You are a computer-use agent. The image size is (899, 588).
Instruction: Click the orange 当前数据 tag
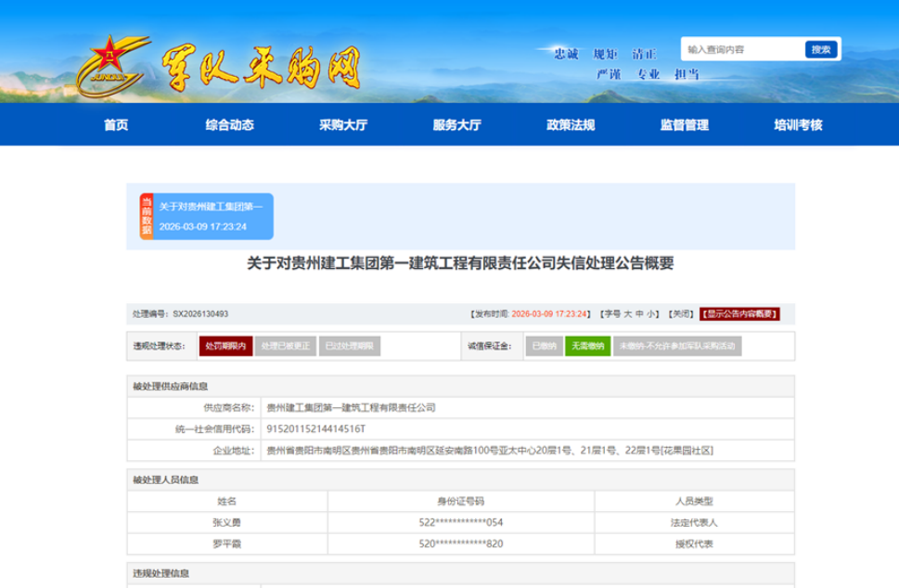[x=147, y=217]
